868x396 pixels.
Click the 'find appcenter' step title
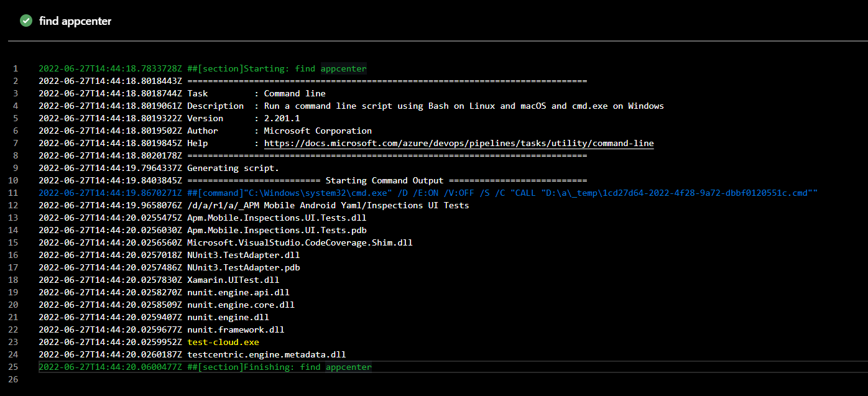click(x=75, y=21)
